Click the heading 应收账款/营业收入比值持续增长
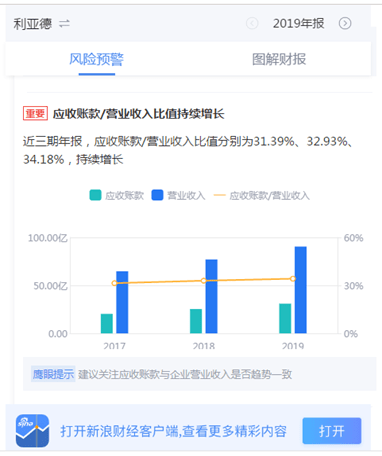The width and height of the screenshot is (382, 456). tap(139, 114)
